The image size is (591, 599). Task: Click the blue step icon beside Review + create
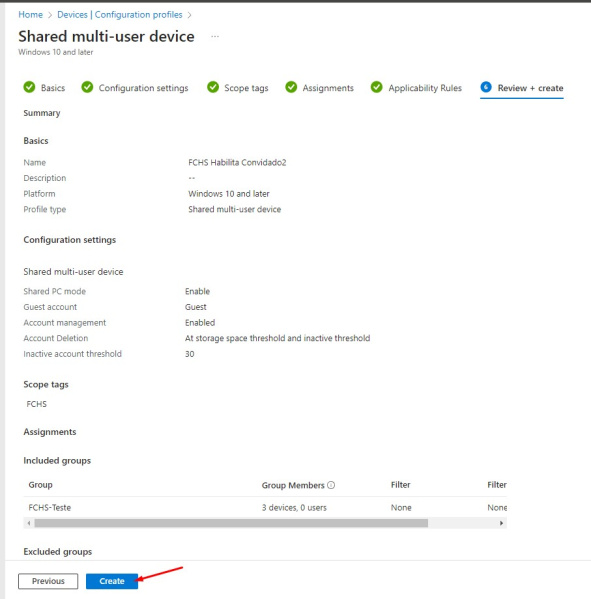pyautogui.click(x=486, y=87)
